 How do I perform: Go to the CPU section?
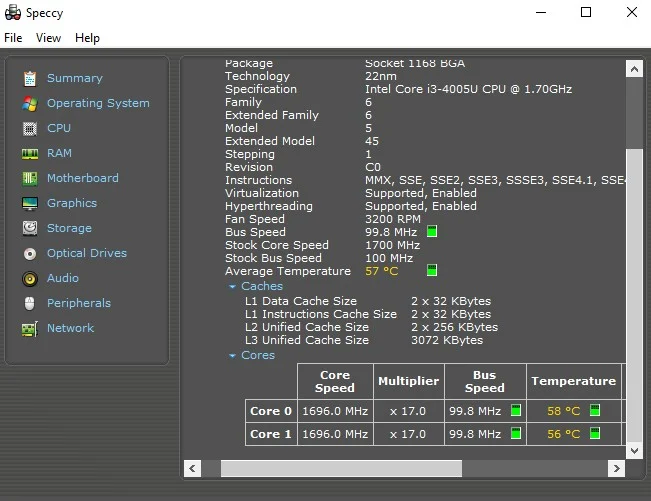pos(59,128)
